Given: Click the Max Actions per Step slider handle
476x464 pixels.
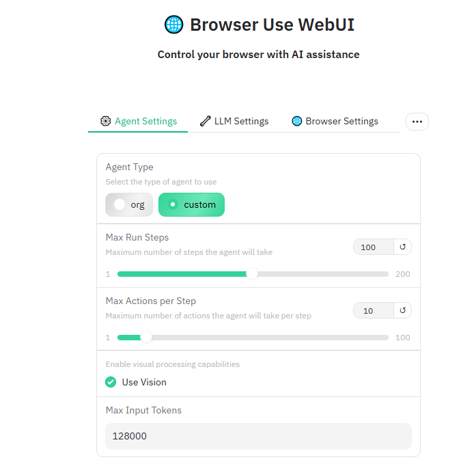Looking at the screenshot, I should tap(145, 338).
